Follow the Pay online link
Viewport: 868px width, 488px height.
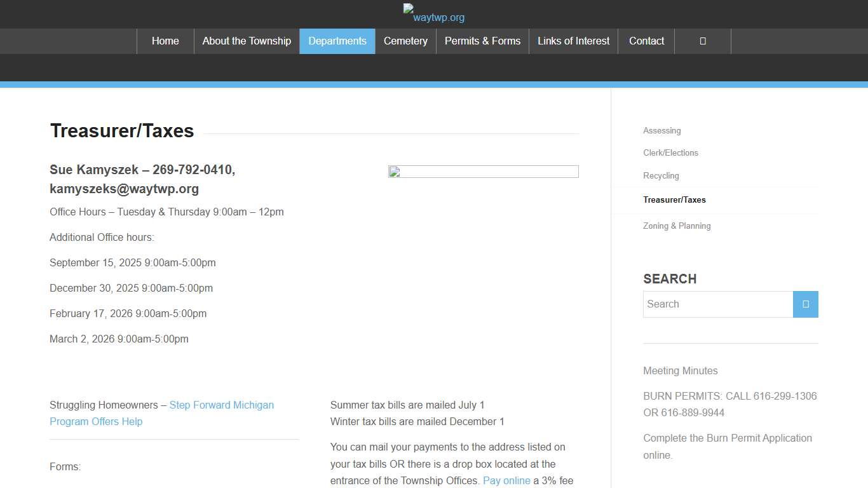click(506, 481)
